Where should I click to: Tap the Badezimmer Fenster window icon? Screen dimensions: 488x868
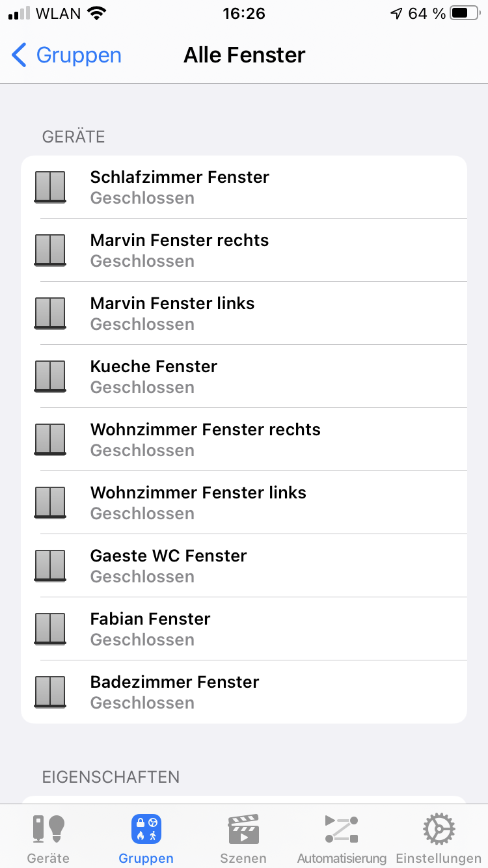point(50,692)
